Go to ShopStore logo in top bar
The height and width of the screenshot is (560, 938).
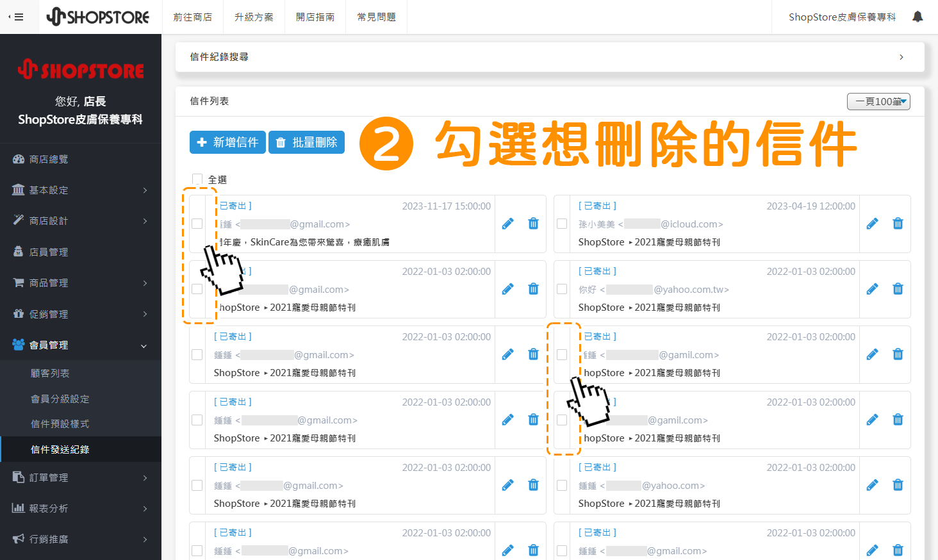point(98,17)
